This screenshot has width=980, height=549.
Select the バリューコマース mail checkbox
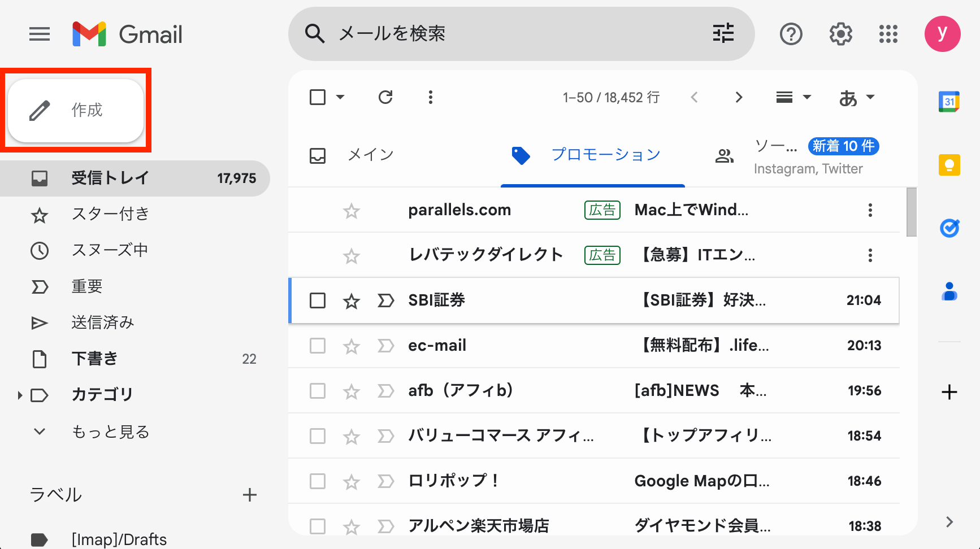point(318,436)
